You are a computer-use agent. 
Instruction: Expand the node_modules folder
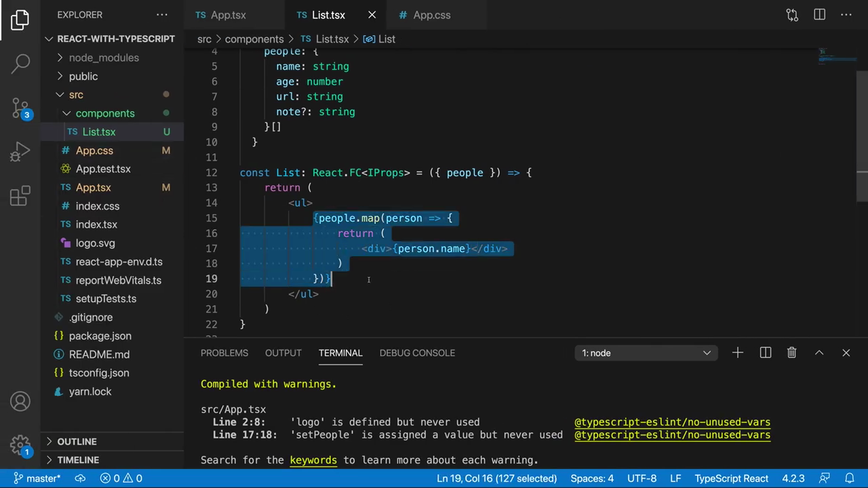pyautogui.click(x=112, y=58)
